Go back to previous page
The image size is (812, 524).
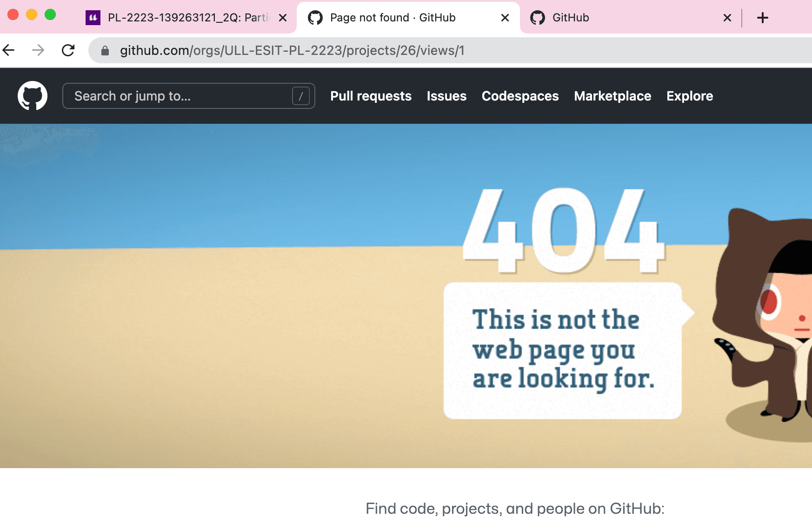point(9,50)
